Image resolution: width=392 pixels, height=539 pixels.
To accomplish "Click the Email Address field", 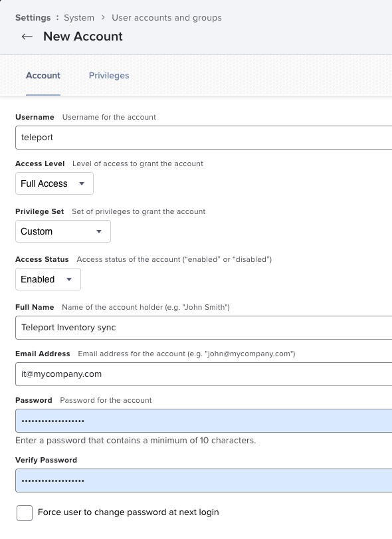I will 166,374.
